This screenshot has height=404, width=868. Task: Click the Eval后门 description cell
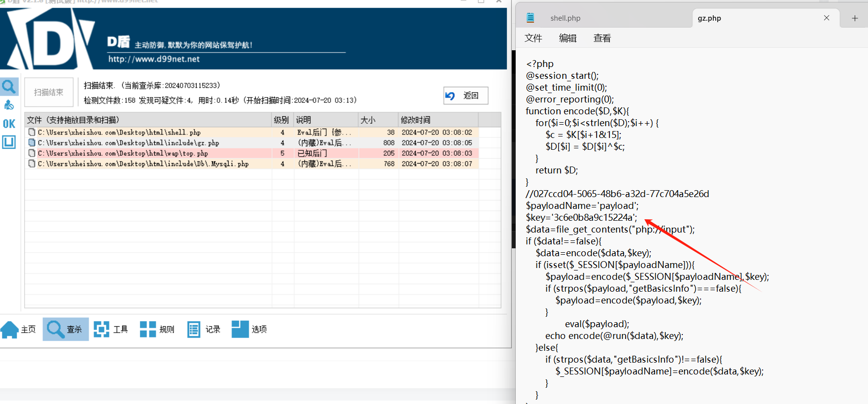click(324, 133)
